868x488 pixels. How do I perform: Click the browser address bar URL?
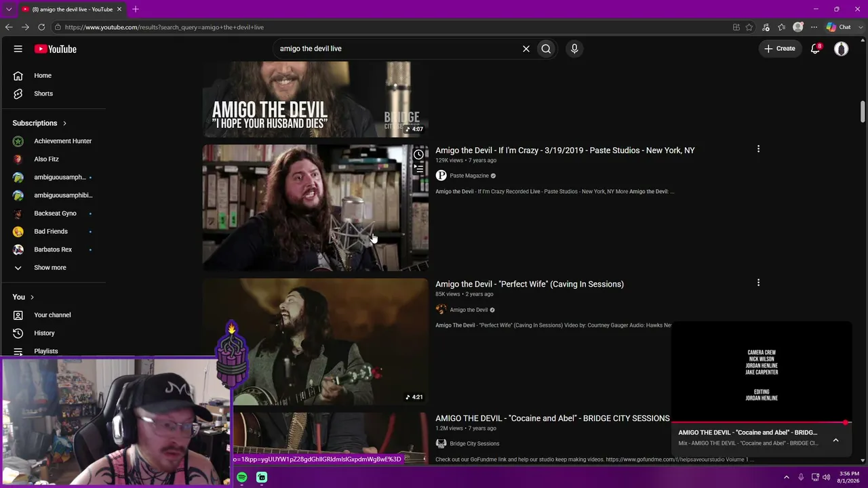pyautogui.click(x=164, y=27)
